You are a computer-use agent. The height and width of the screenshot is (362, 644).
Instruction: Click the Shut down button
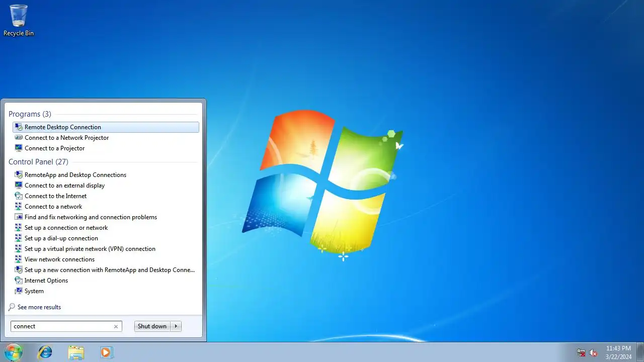[152, 326]
